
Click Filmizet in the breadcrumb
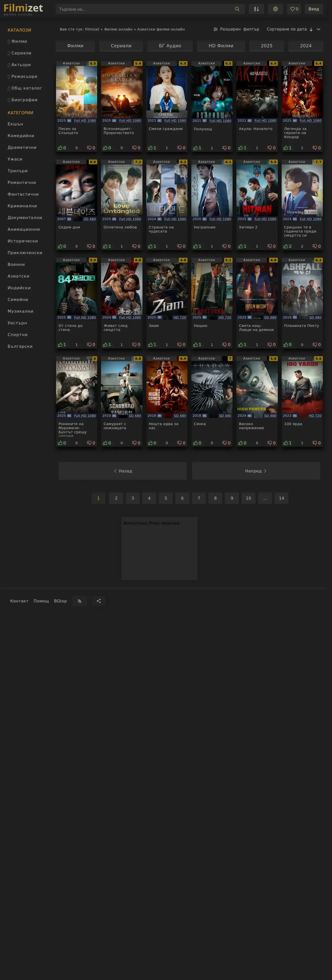tap(92, 29)
